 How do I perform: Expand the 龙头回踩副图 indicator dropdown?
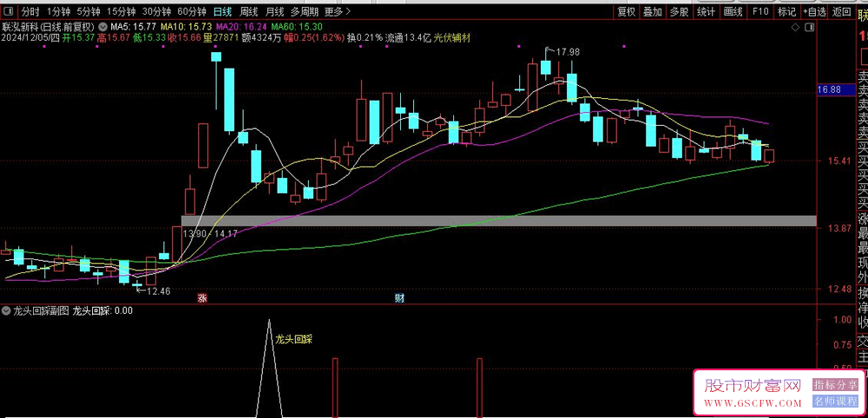[7, 310]
